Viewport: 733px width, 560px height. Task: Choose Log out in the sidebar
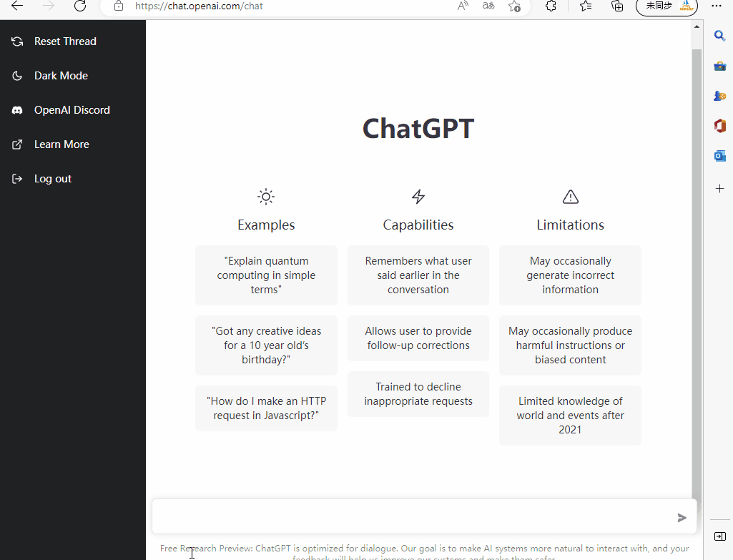coord(53,179)
